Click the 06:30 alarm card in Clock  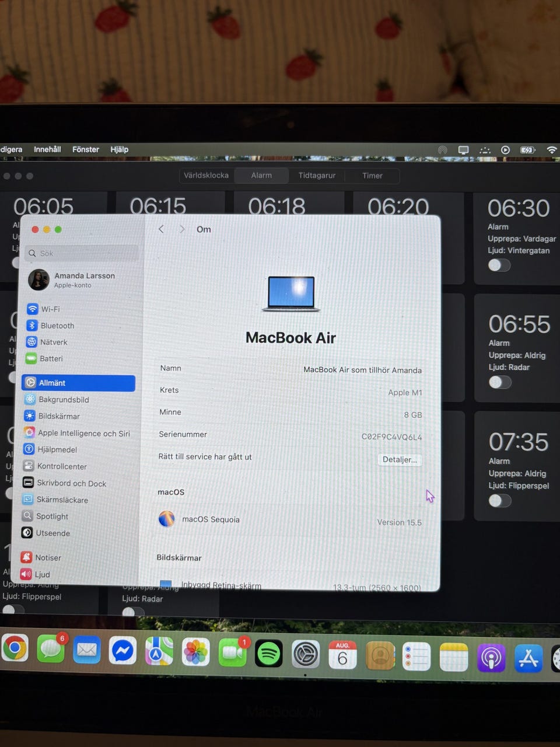pos(517,238)
